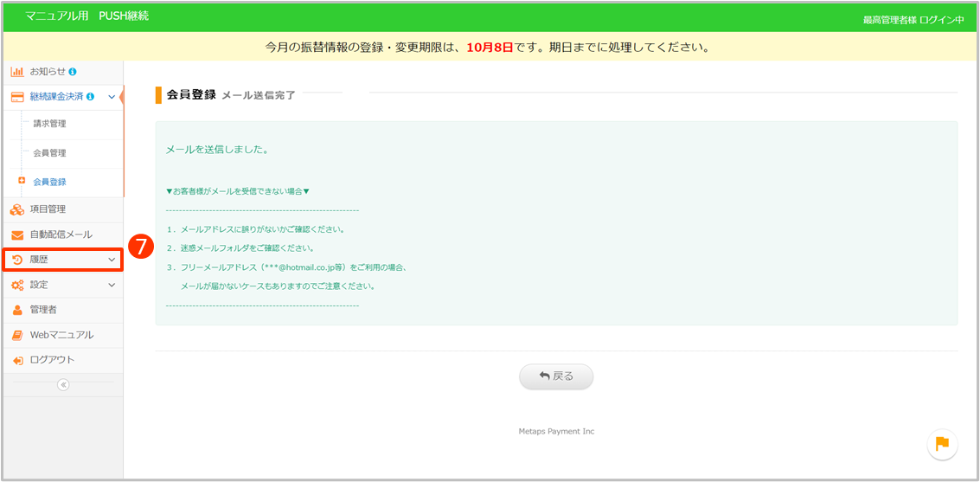Click the ログアウト sign-out icon

[17, 360]
